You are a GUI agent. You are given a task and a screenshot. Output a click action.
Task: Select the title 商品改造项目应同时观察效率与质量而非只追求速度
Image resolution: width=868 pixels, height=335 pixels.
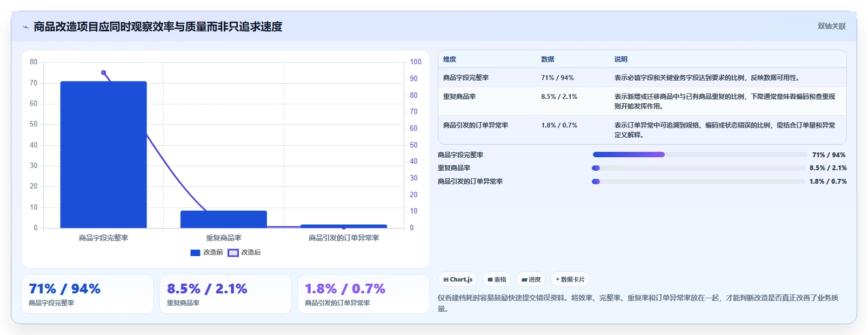[158, 26]
